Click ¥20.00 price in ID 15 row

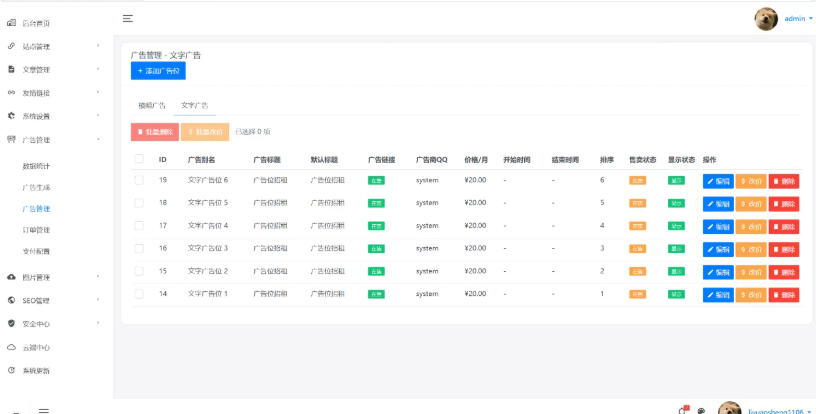point(475,271)
